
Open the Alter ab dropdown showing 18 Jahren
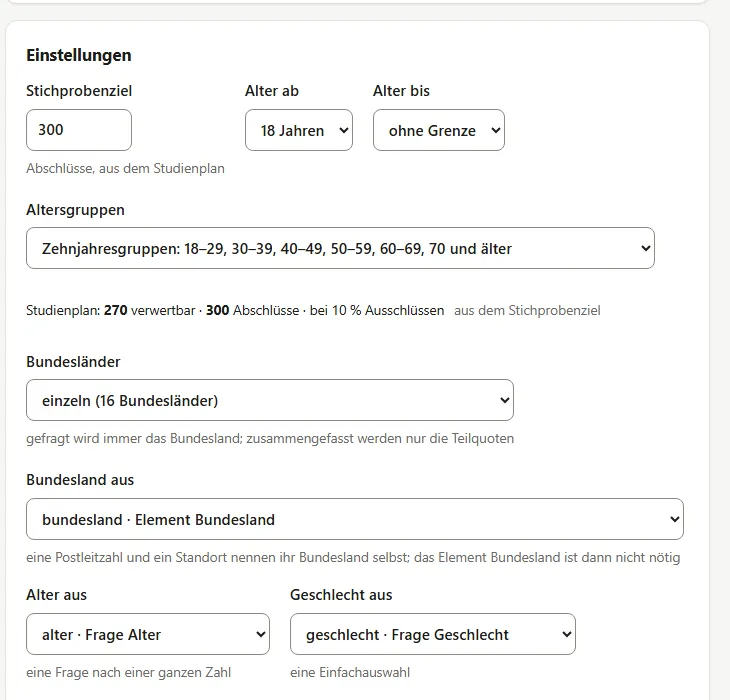pyautogui.click(x=299, y=130)
